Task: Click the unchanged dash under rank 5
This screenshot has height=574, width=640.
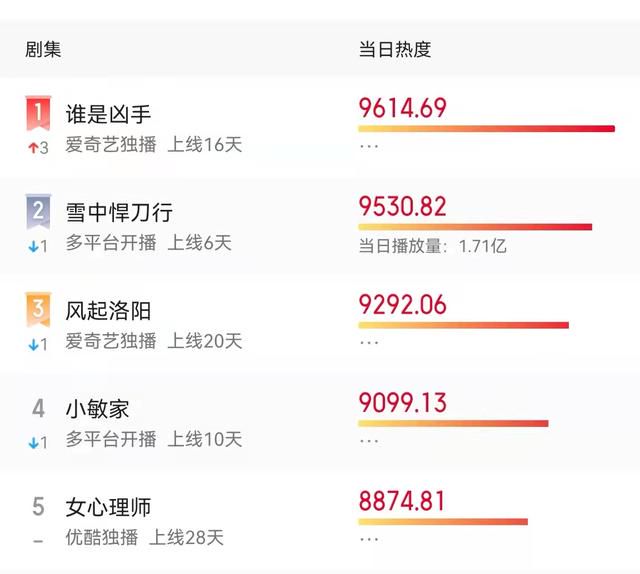Action: (38, 541)
